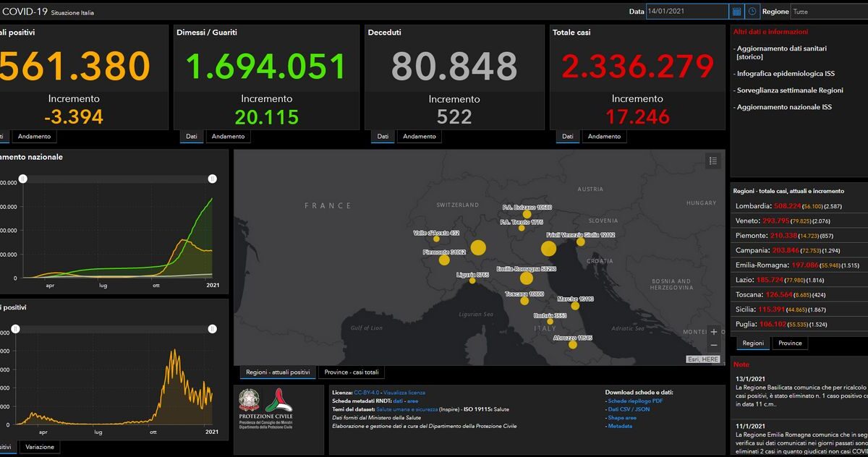Show Andamento tab under Totale casi
Viewport: 868px width, 457px height.
tap(604, 137)
